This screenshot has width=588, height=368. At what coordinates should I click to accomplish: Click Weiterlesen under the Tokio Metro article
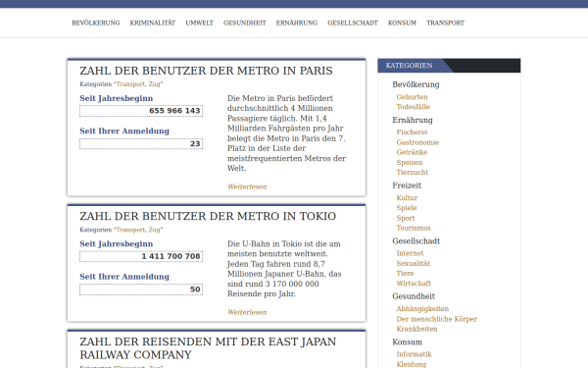coord(247,312)
